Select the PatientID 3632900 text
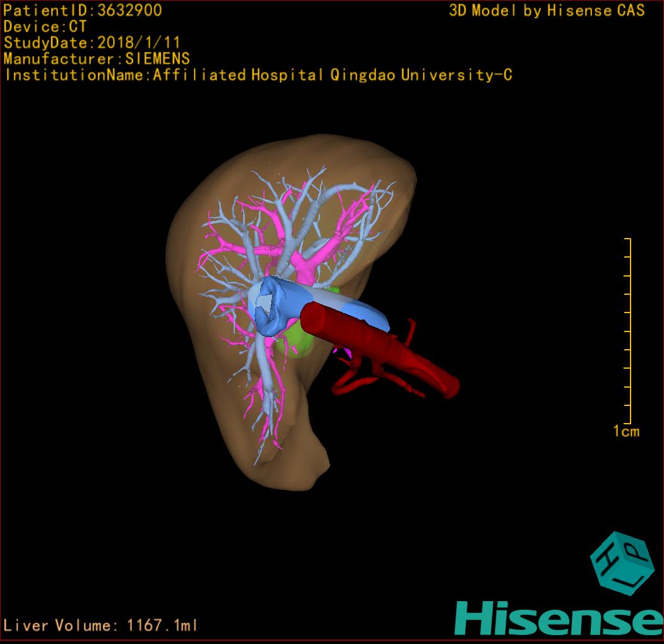Image resolution: width=664 pixels, height=644 pixels. [x=83, y=10]
